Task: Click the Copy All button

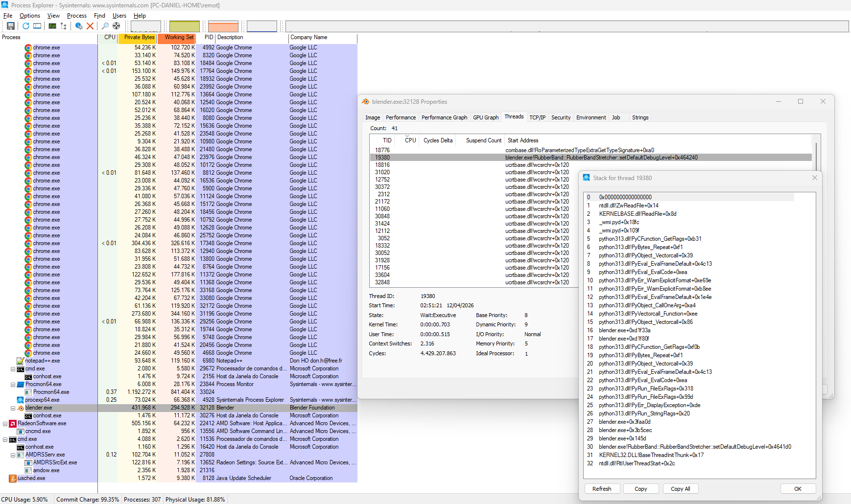Action: (x=680, y=489)
